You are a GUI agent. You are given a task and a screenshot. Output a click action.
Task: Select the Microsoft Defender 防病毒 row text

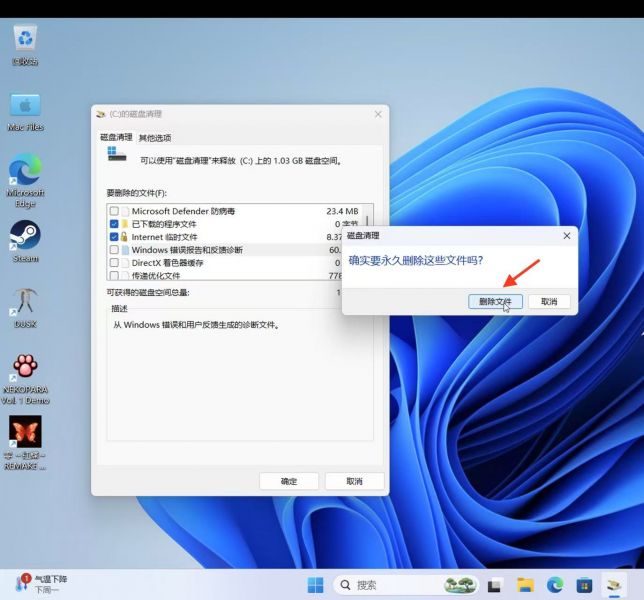tap(183, 211)
